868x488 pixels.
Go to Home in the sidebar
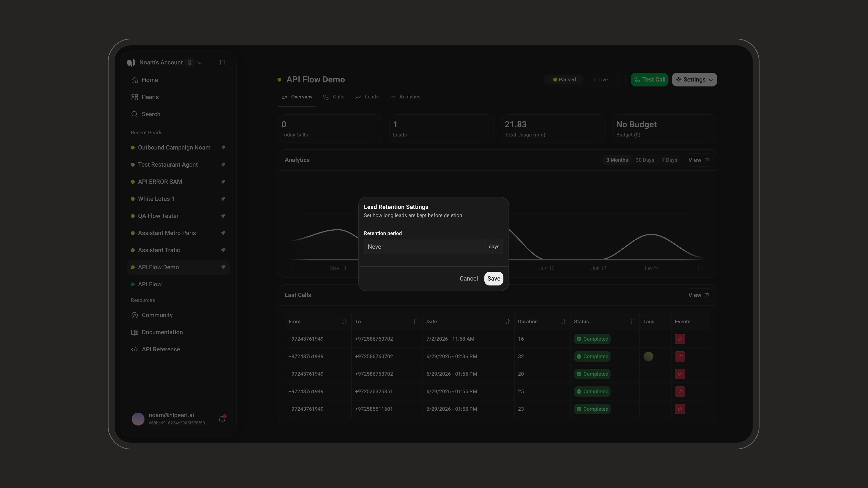(178, 80)
